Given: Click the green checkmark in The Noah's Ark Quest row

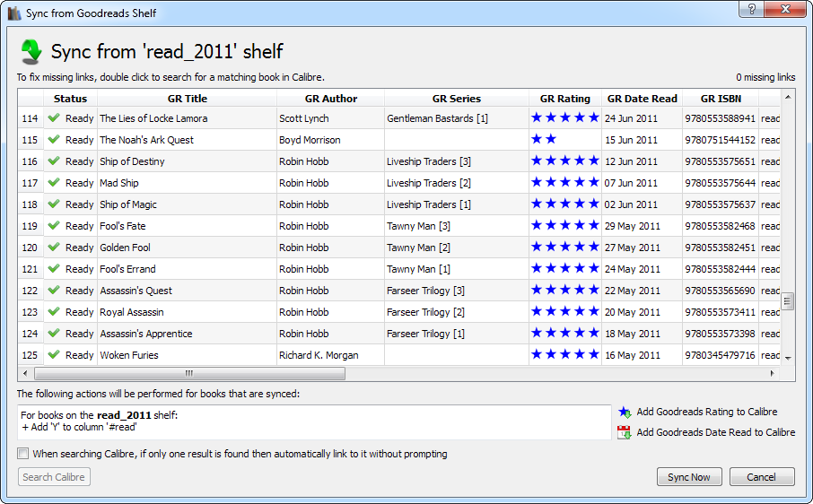Looking at the screenshot, I should pos(54,140).
